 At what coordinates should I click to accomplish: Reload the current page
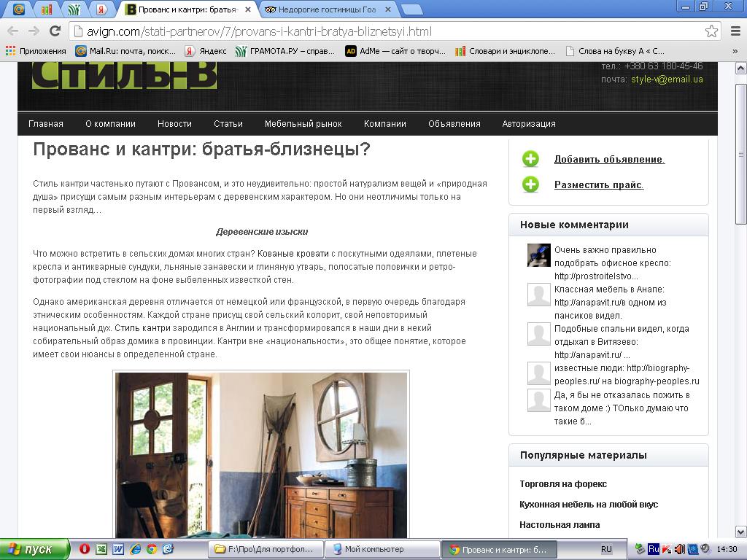pos(55,31)
